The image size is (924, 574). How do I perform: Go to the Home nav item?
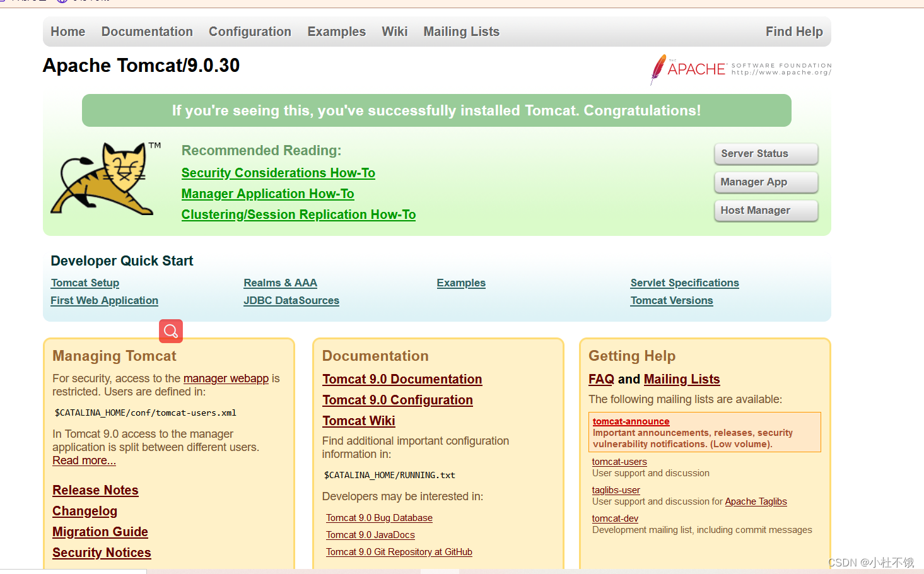[67, 32]
